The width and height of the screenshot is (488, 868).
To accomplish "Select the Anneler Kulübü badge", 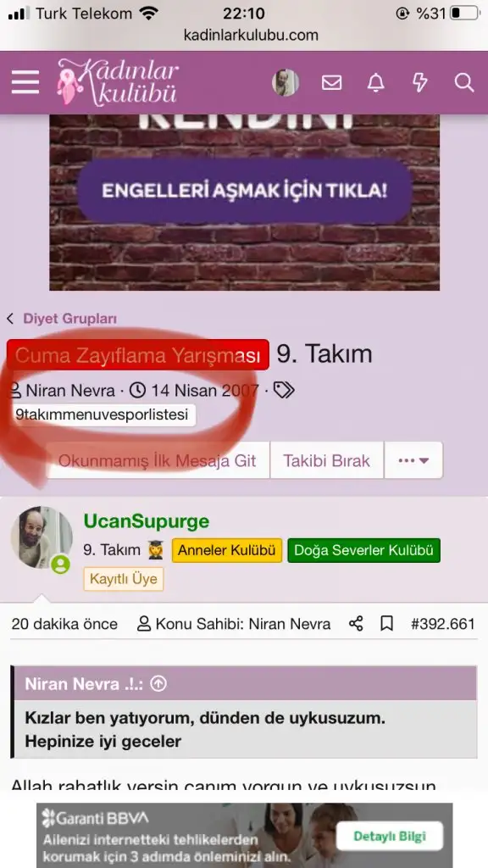I will click(227, 550).
